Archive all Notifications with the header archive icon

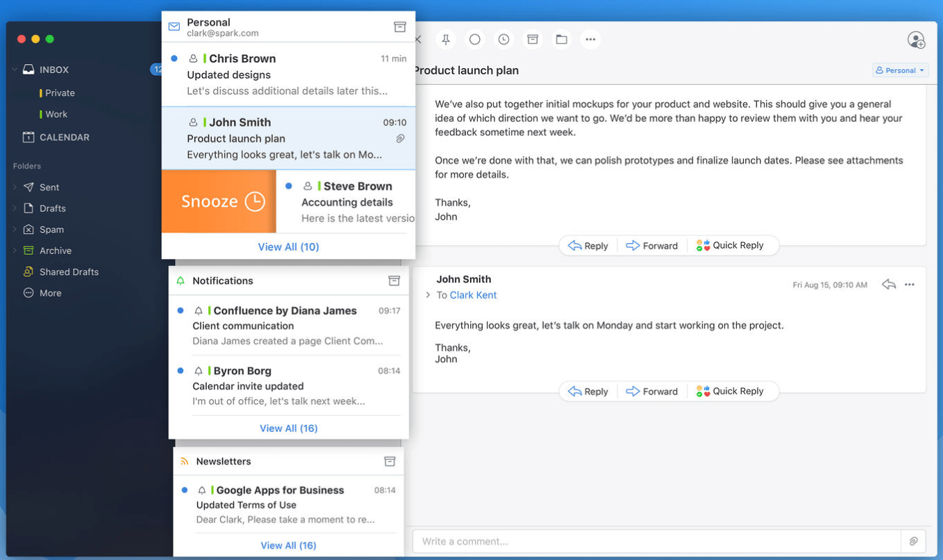click(x=394, y=280)
